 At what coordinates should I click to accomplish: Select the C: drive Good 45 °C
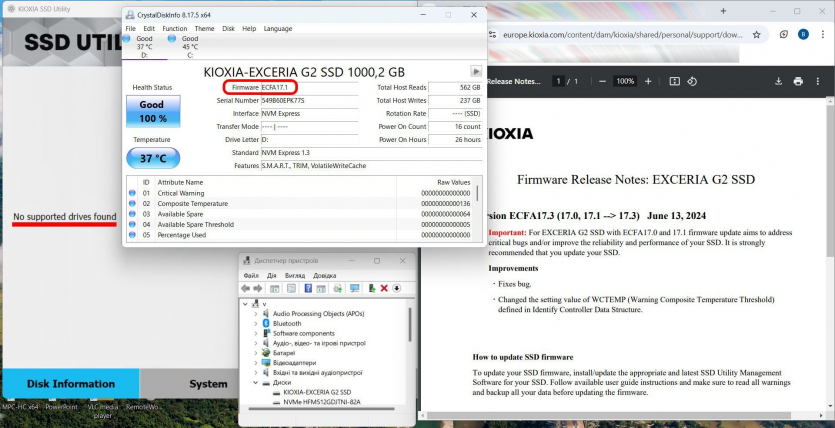[190, 46]
